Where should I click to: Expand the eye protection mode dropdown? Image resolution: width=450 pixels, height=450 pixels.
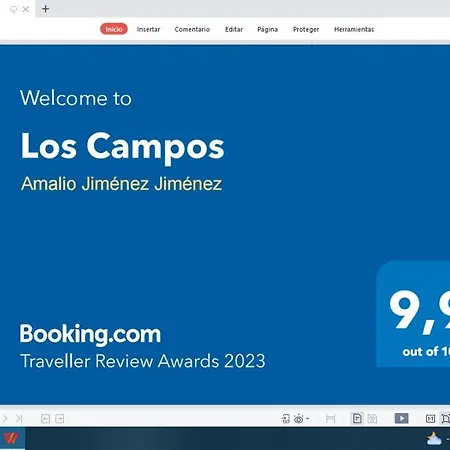(307, 418)
